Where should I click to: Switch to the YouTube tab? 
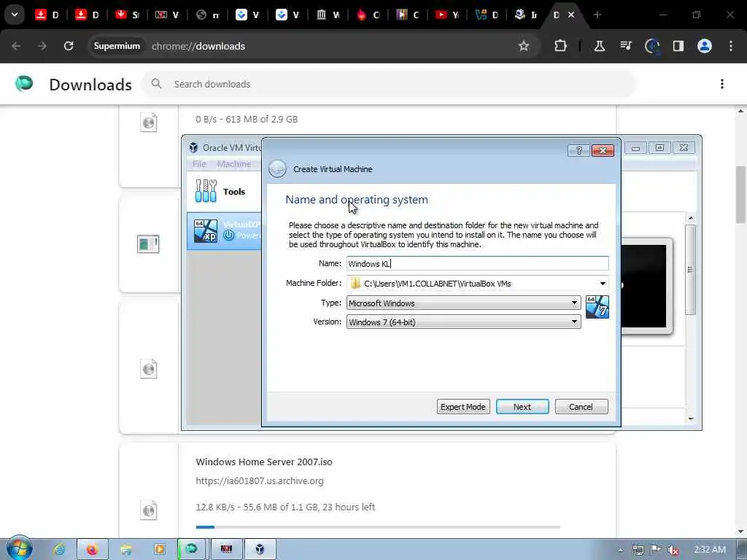coord(446,15)
